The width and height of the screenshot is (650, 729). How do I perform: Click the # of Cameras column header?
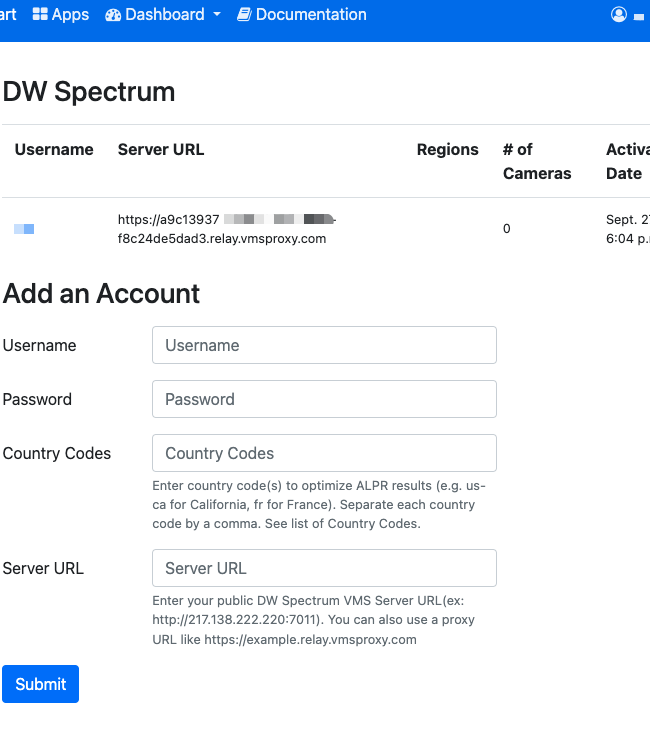point(537,161)
